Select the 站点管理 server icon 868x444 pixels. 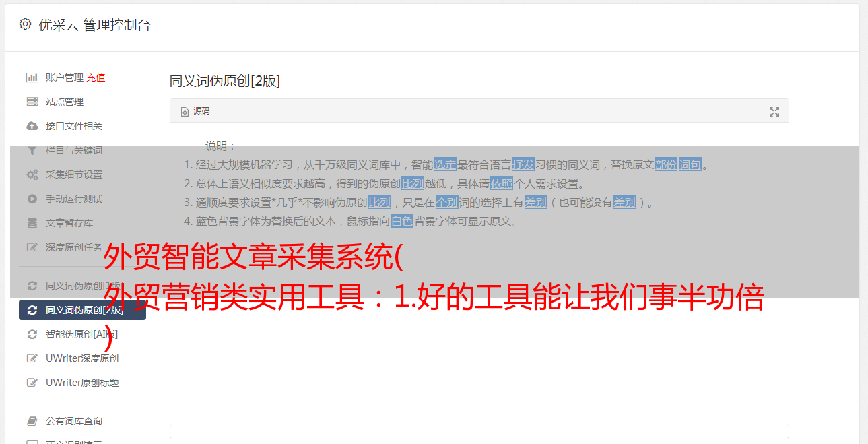pos(32,102)
